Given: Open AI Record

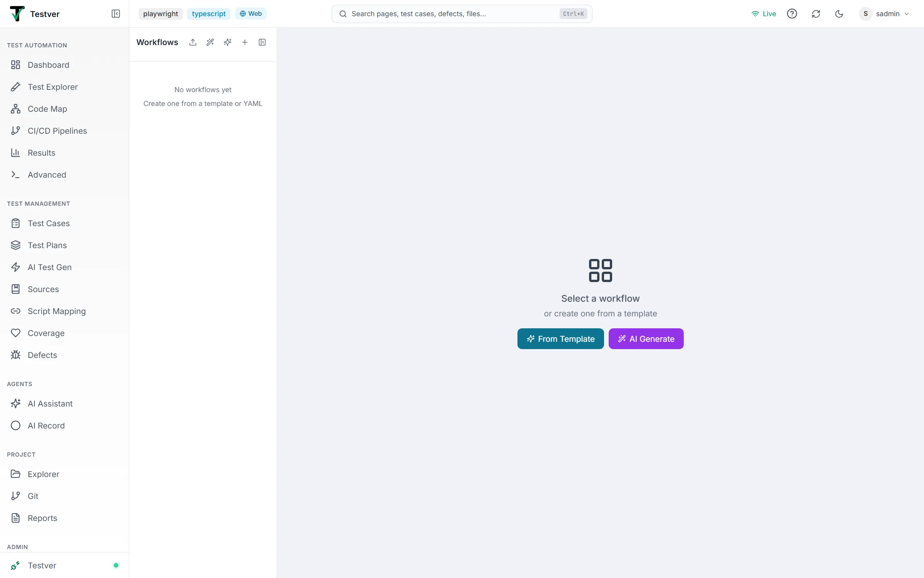Looking at the screenshot, I should tap(64, 425).
